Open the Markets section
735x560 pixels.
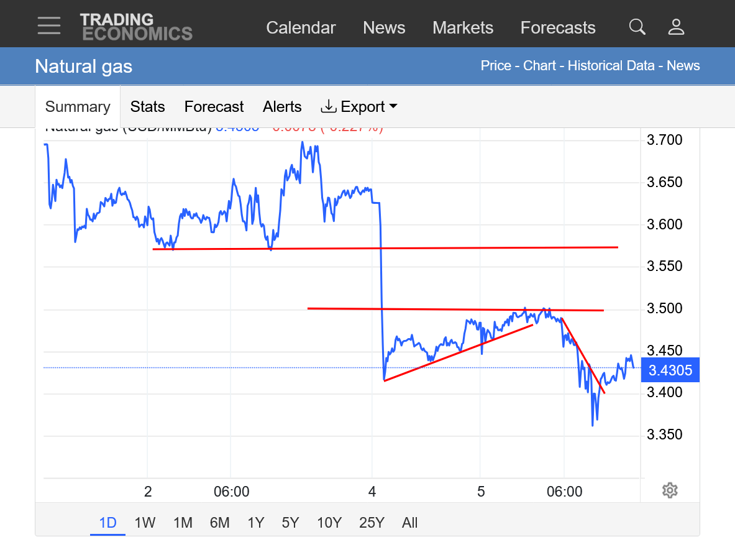[463, 28]
